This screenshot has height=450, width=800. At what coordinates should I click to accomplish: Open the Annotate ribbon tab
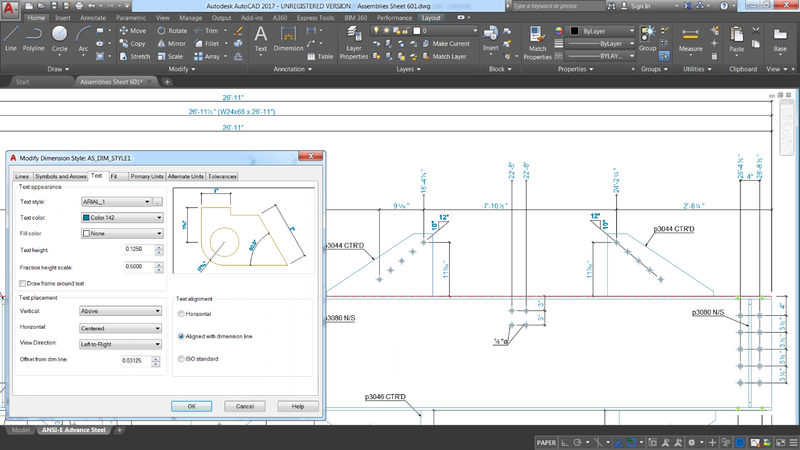click(x=93, y=17)
